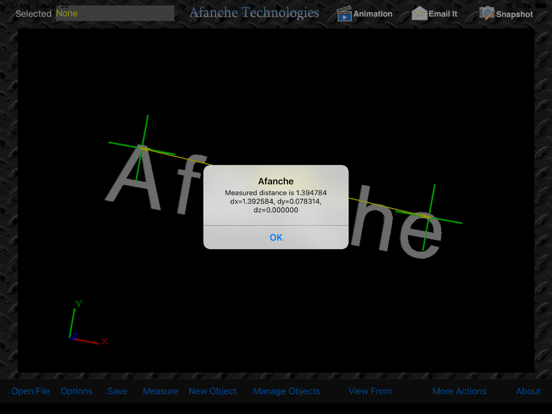The height and width of the screenshot is (414, 552).
Task: Click the Snapshot camera icon
Action: [x=487, y=14]
